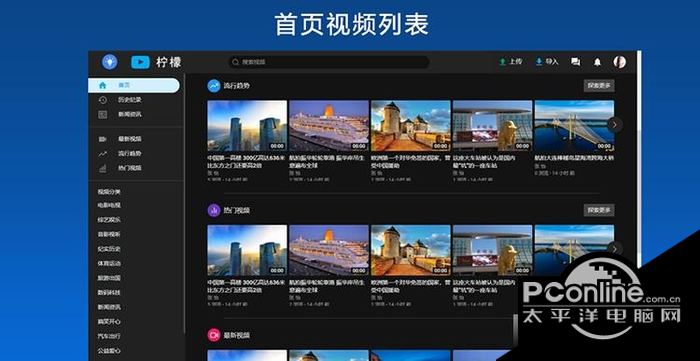
Task: Select the 数码科技 category
Action: click(x=109, y=293)
